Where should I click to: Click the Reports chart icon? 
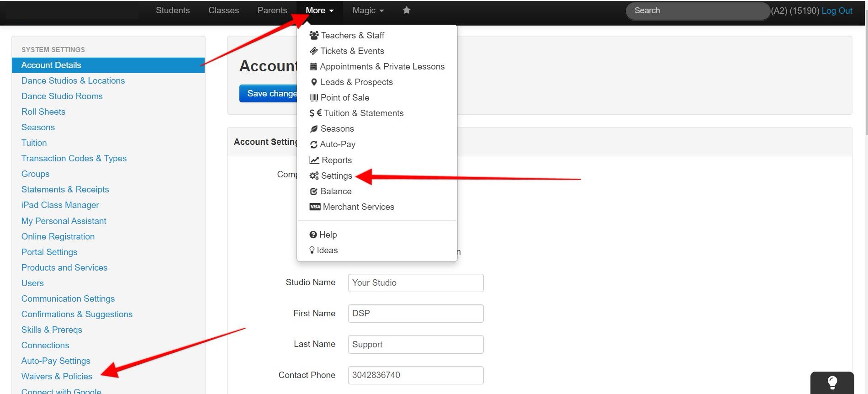click(x=314, y=160)
